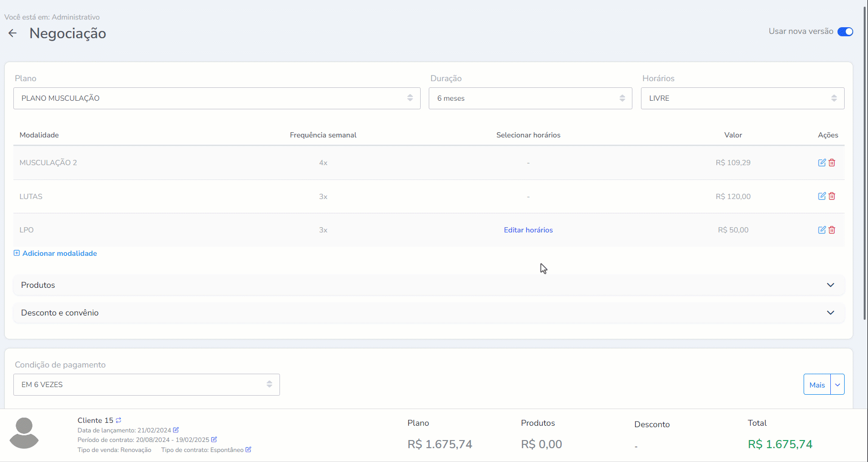
Task: Open the Horários dropdown showing LIVRE
Action: 742,98
